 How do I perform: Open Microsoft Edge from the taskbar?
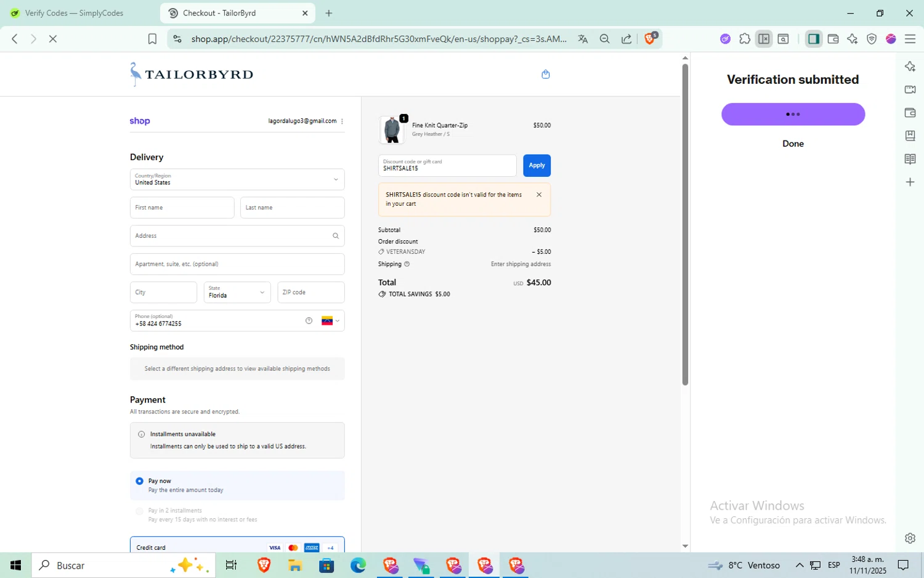[x=358, y=565]
